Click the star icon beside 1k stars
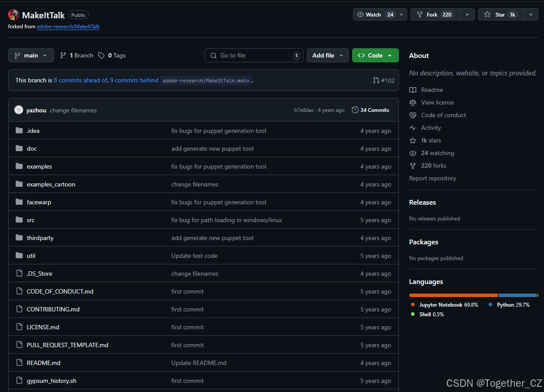This screenshot has height=392, width=544. 413,140
